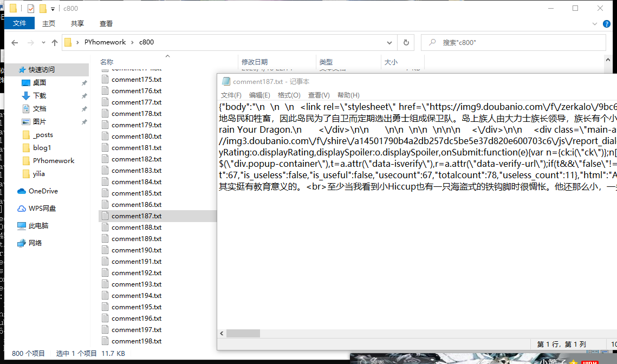Click pin icon next to 文档
Image resolution: width=617 pixels, height=364 pixels.
pos(84,109)
